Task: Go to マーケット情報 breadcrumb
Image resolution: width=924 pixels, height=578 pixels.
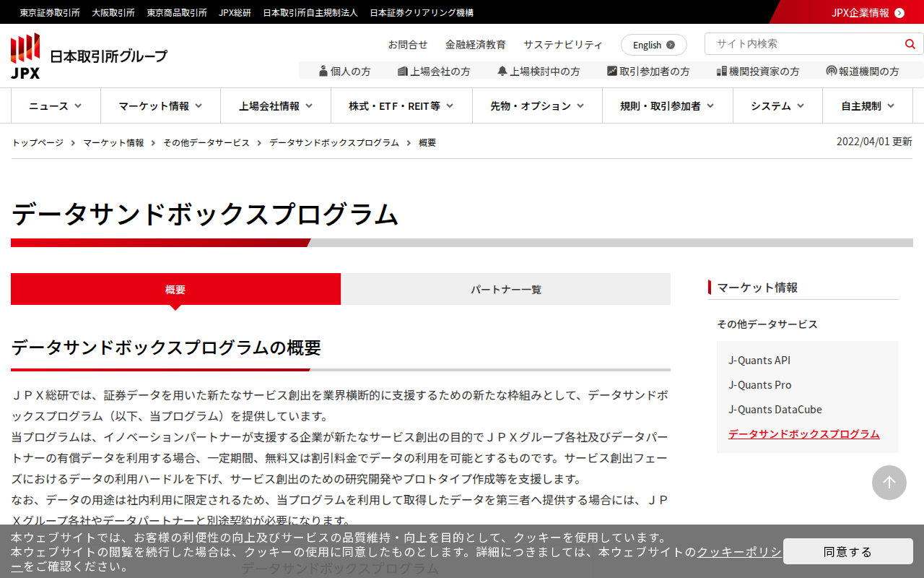Action: [113, 142]
